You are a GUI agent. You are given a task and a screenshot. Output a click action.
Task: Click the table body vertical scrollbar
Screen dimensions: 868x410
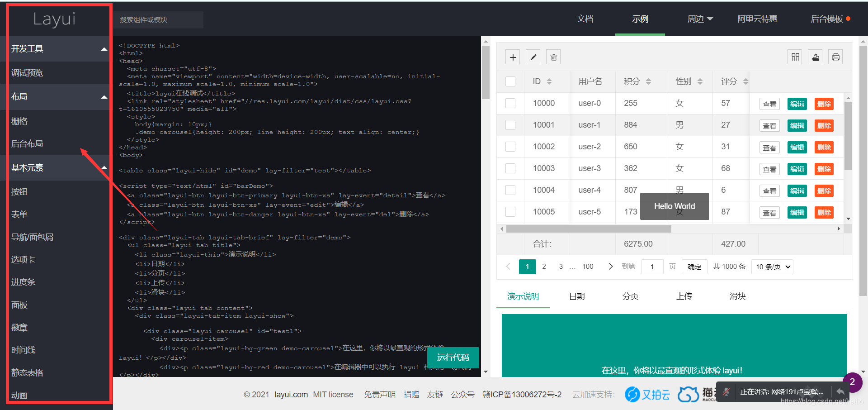coord(848,136)
